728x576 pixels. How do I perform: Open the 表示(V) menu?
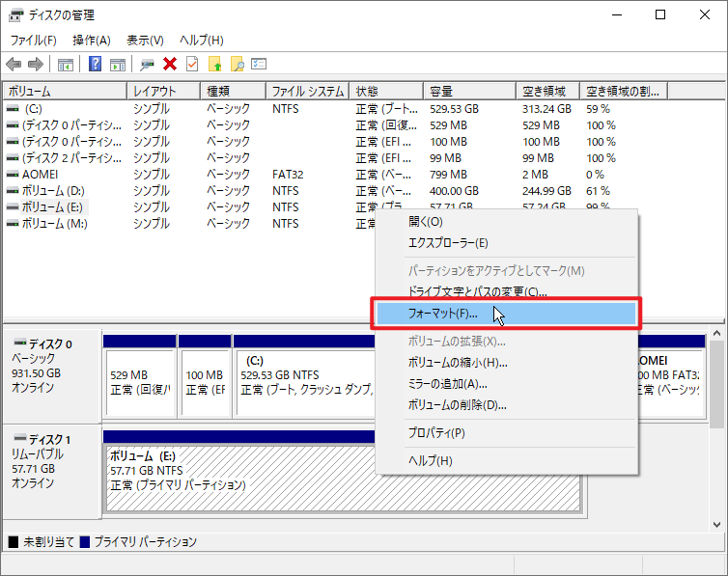coord(145,40)
